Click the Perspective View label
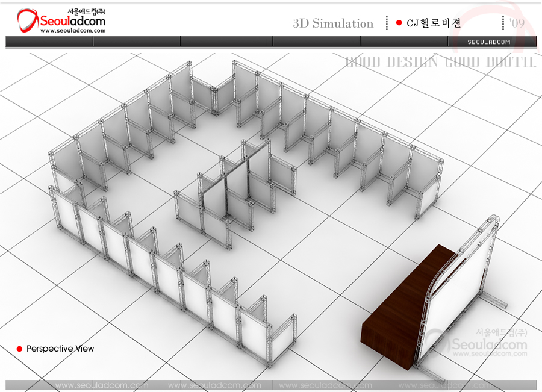This screenshot has width=542, height=392. click(x=60, y=349)
